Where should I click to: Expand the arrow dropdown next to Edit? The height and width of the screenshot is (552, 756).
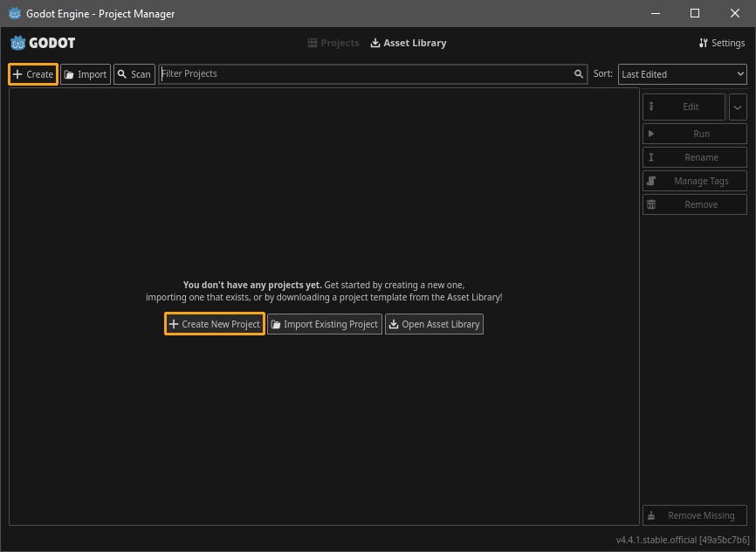point(738,107)
